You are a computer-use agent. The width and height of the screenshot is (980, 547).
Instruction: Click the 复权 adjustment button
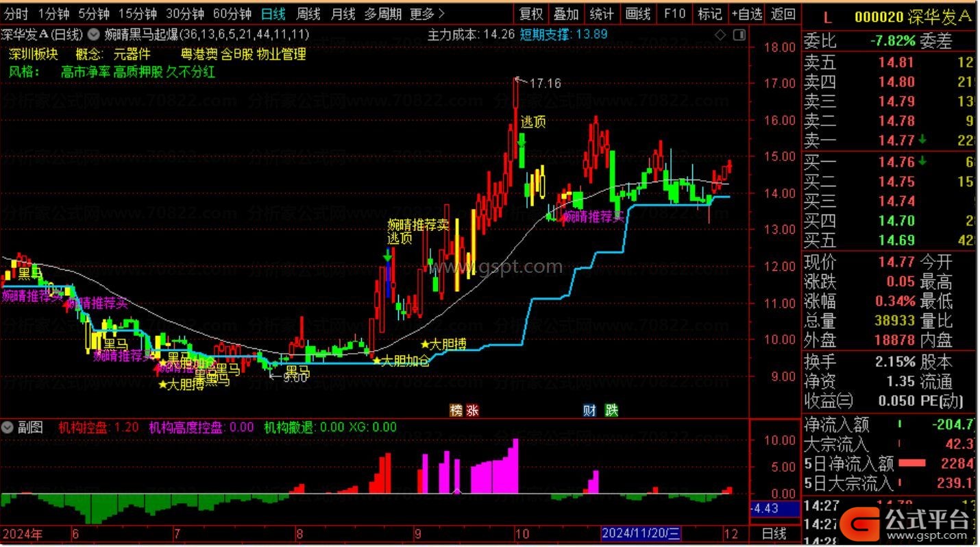(x=531, y=13)
